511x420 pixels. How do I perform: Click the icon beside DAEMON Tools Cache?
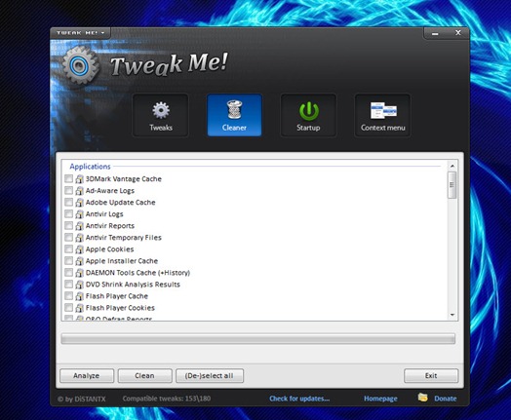79,273
